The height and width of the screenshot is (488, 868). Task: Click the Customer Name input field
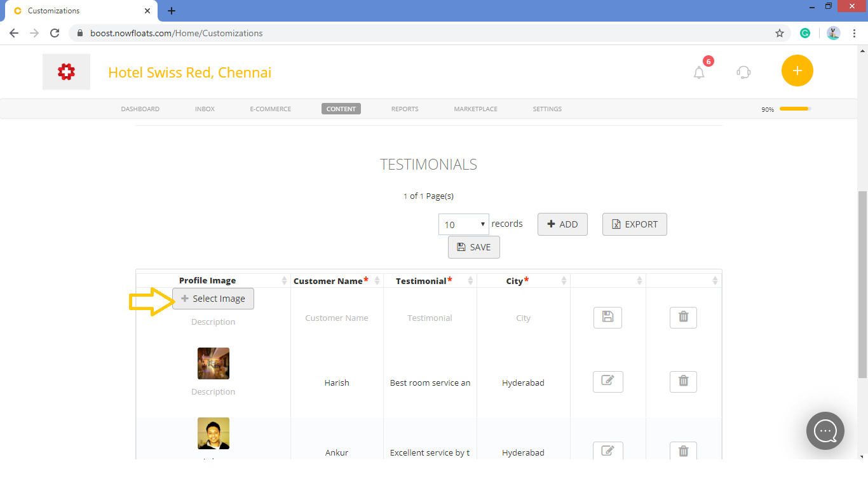click(x=337, y=318)
